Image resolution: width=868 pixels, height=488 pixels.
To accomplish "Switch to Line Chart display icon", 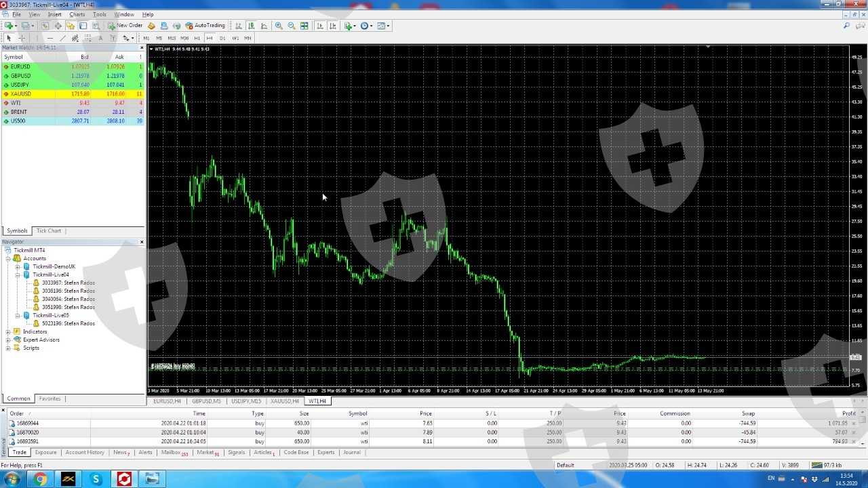I will tap(264, 26).
